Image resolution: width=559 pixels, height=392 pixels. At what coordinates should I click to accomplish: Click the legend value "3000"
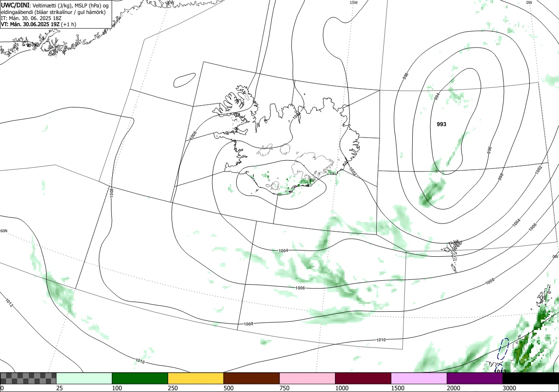[509, 388]
